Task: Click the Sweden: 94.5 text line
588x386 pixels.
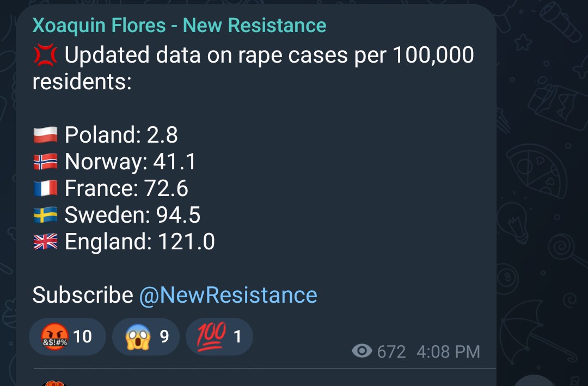Action: tap(132, 215)
